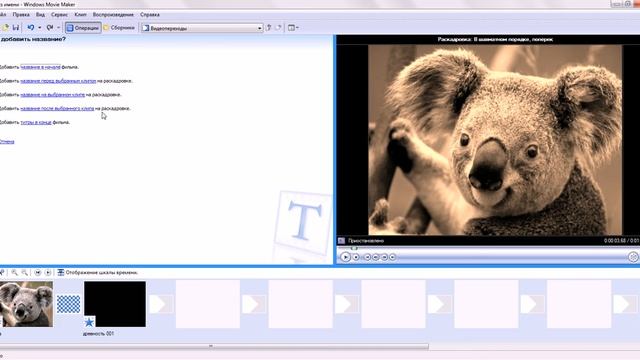Click the Forward button in monitor

393,257
